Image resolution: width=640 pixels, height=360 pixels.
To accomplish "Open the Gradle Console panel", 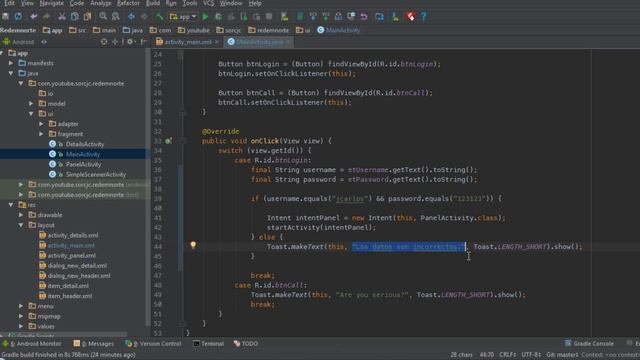I will tap(589, 344).
